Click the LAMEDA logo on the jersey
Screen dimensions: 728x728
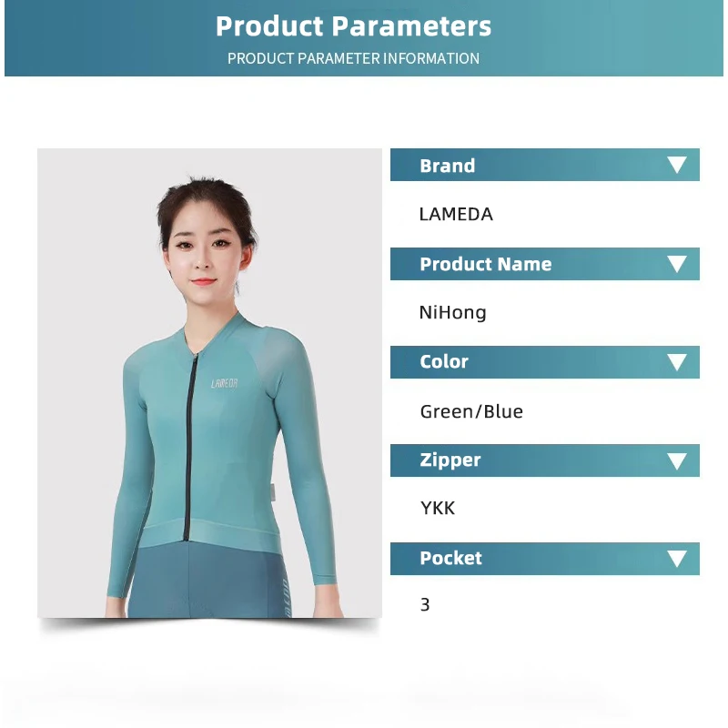[x=224, y=383]
